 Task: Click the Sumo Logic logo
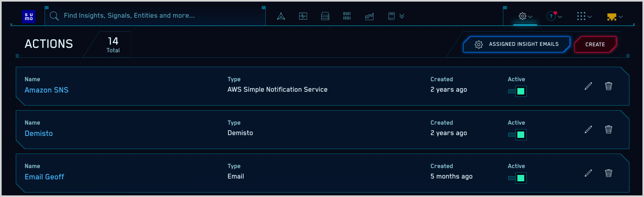coord(29,16)
